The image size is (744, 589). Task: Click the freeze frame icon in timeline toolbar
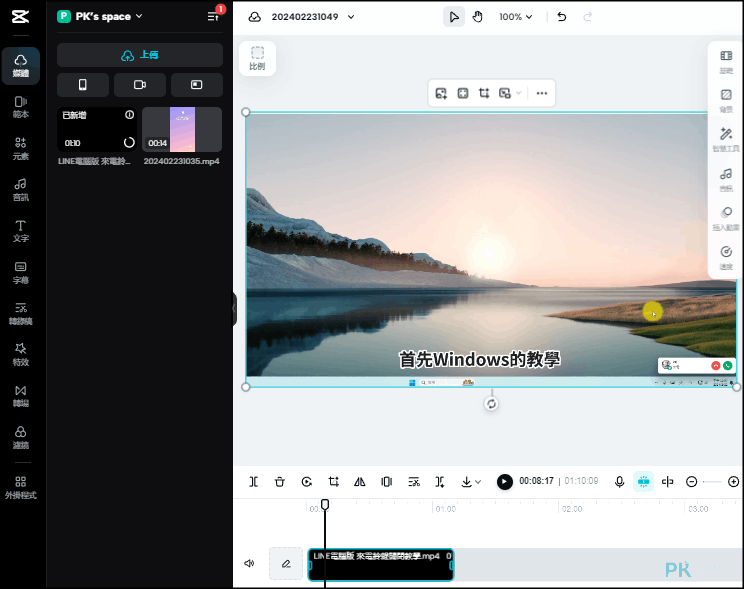[387, 482]
